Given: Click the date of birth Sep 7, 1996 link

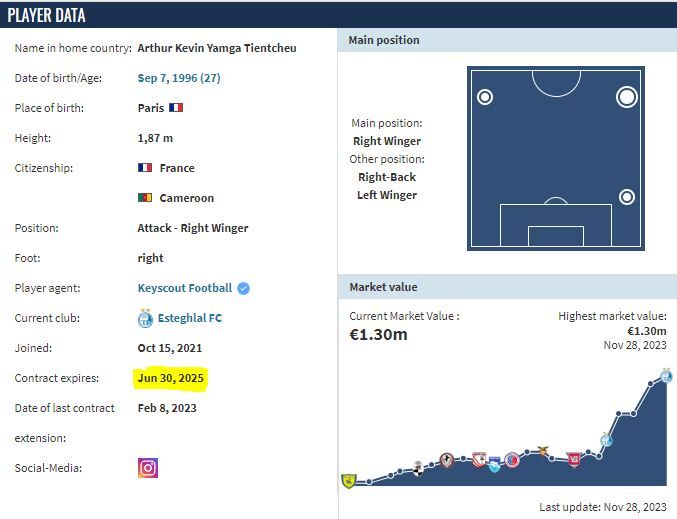Looking at the screenshot, I should [x=179, y=78].
